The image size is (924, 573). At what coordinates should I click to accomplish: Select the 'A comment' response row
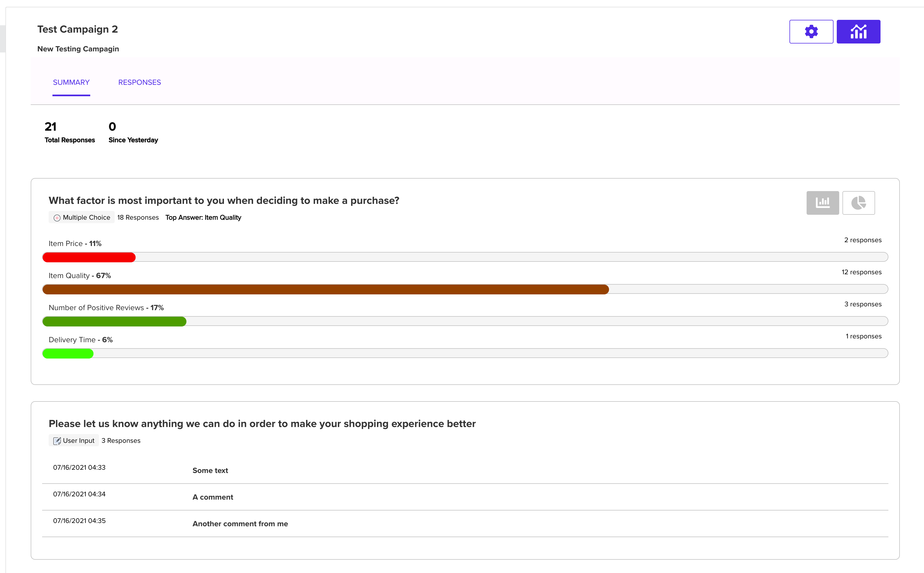[x=465, y=497]
